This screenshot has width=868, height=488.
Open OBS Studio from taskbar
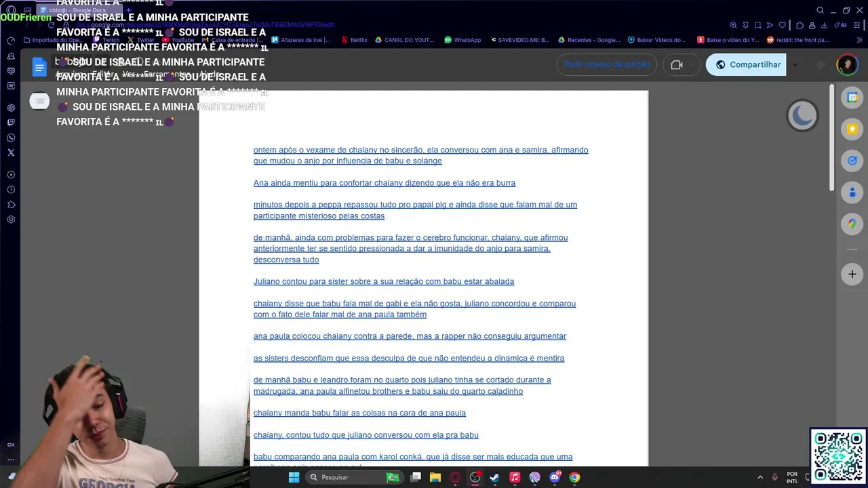pos(475,477)
